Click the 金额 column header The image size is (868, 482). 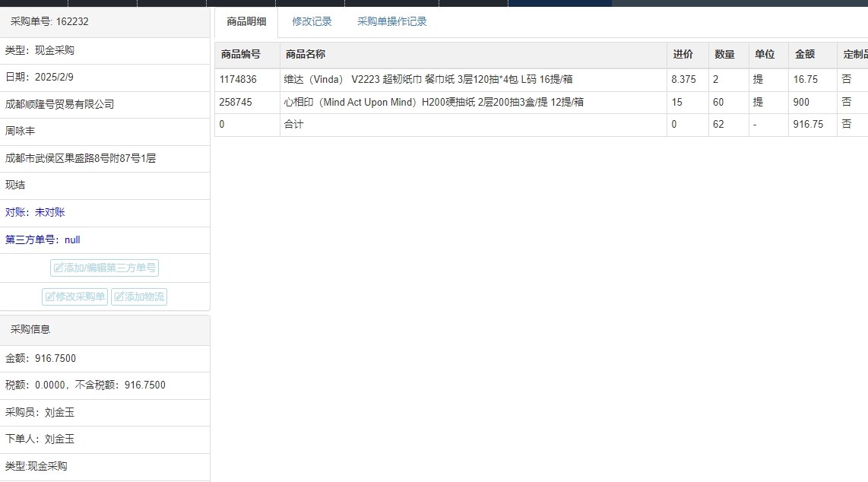pos(813,55)
